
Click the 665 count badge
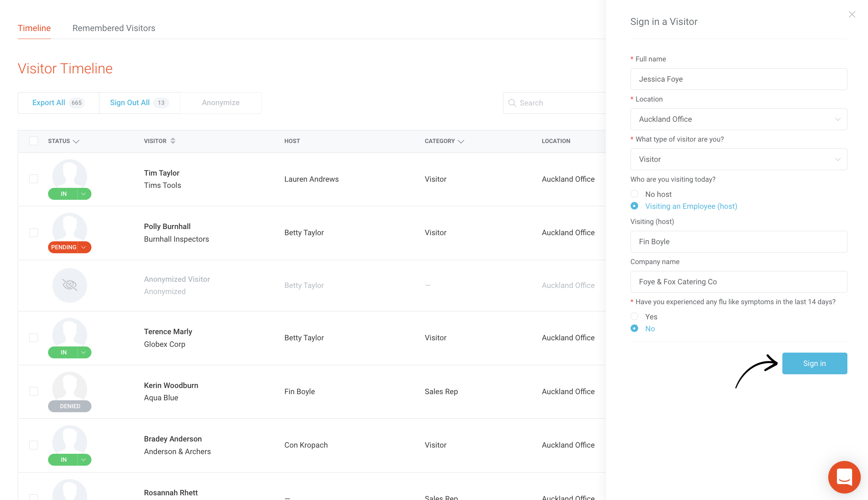tap(77, 103)
